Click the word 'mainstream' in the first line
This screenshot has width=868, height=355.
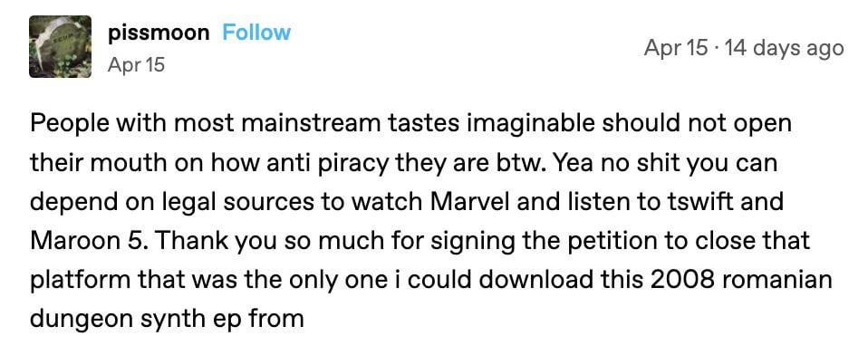(287, 124)
